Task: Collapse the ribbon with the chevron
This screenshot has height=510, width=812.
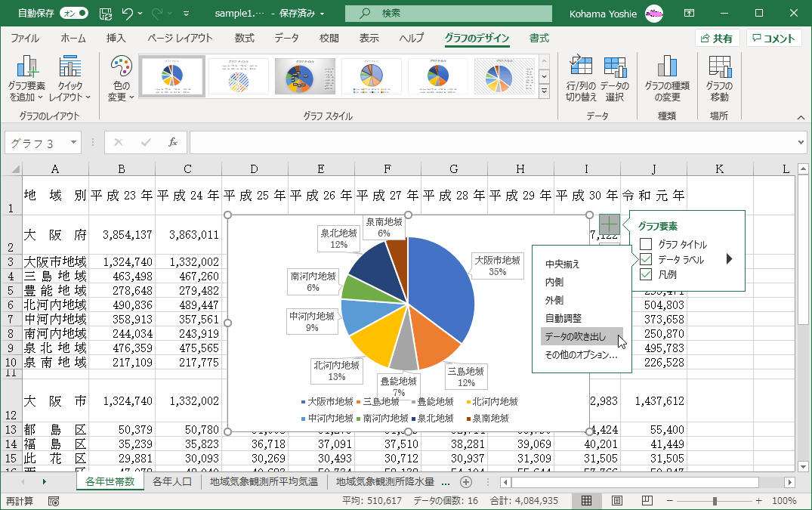Action: [x=801, y=118]
